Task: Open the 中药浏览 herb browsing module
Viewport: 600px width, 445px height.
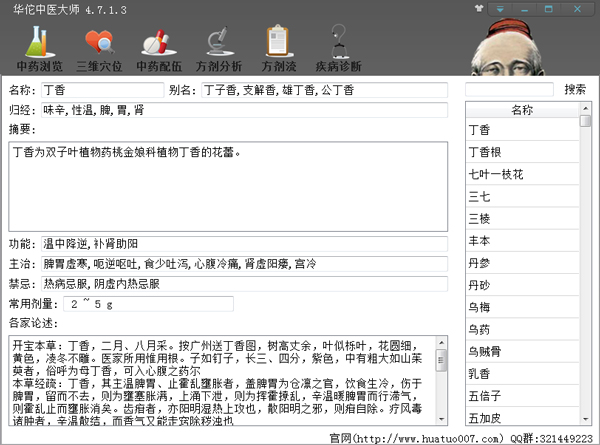Action: click(40, 49)
